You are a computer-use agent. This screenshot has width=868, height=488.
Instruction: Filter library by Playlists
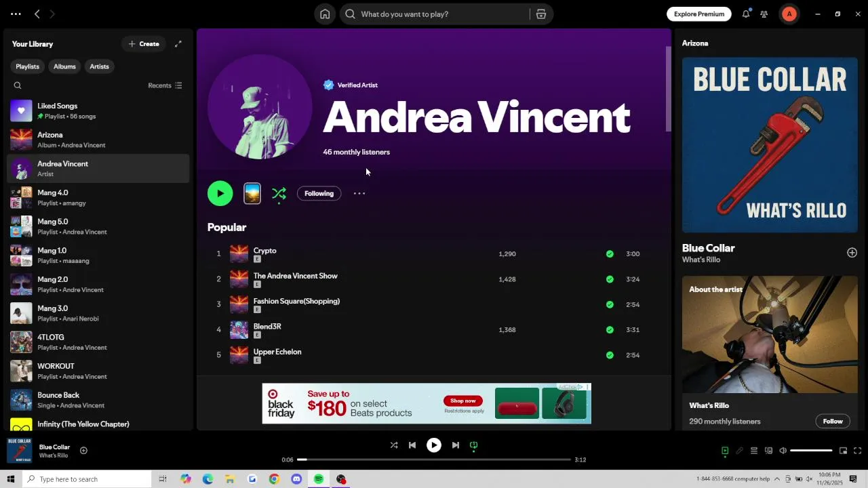pos(27,66)
